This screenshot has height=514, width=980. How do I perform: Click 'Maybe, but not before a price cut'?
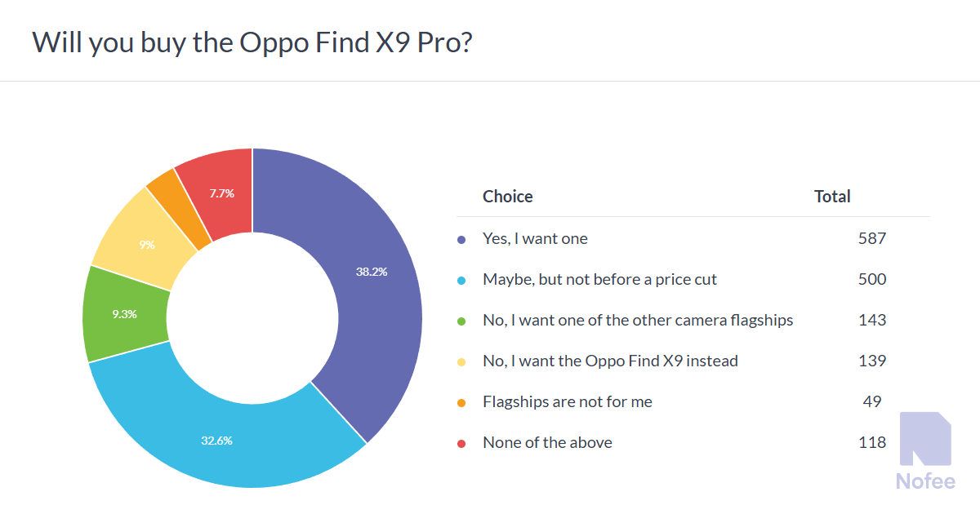(599, 280)
